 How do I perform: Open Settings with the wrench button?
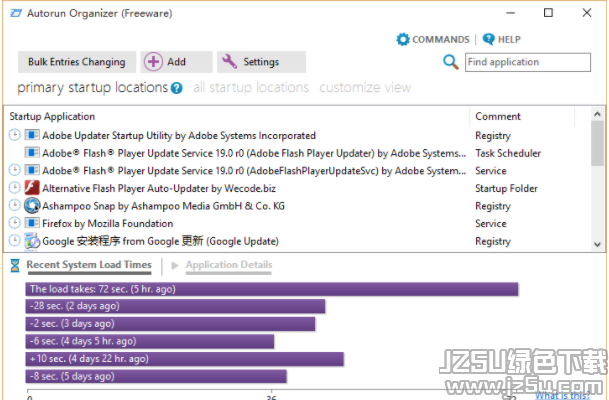coord(261,62)
